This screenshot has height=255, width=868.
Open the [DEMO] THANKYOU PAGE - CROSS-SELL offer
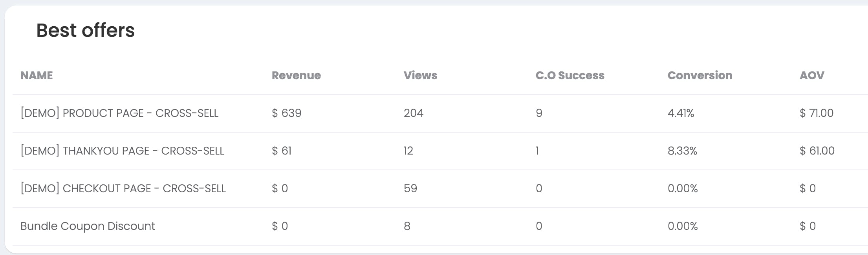point(122,151)
